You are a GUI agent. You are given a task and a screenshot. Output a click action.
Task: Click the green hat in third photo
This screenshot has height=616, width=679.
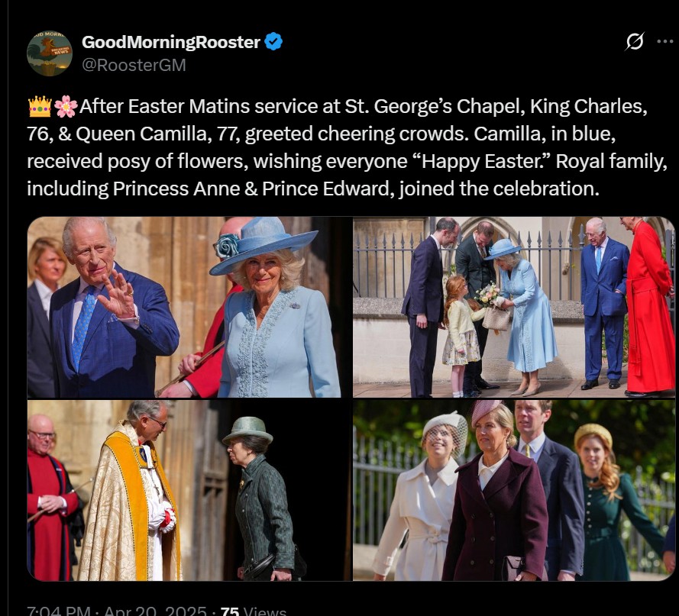click(247, 431)
